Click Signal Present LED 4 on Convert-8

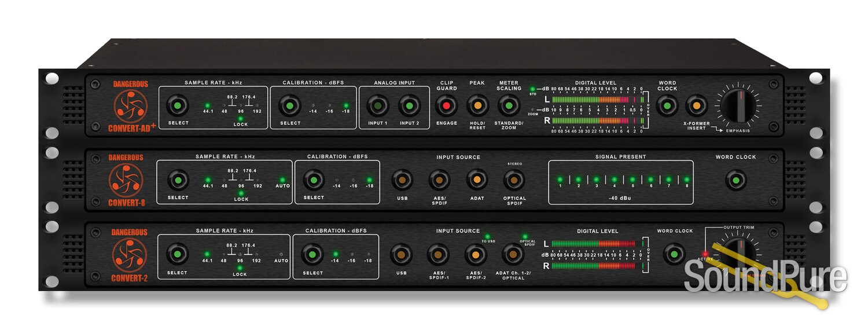(614, 179)
